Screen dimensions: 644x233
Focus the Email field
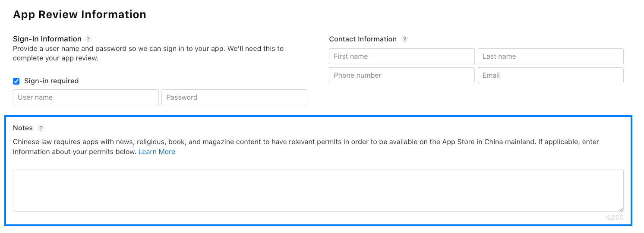click(x=551, y=75)
